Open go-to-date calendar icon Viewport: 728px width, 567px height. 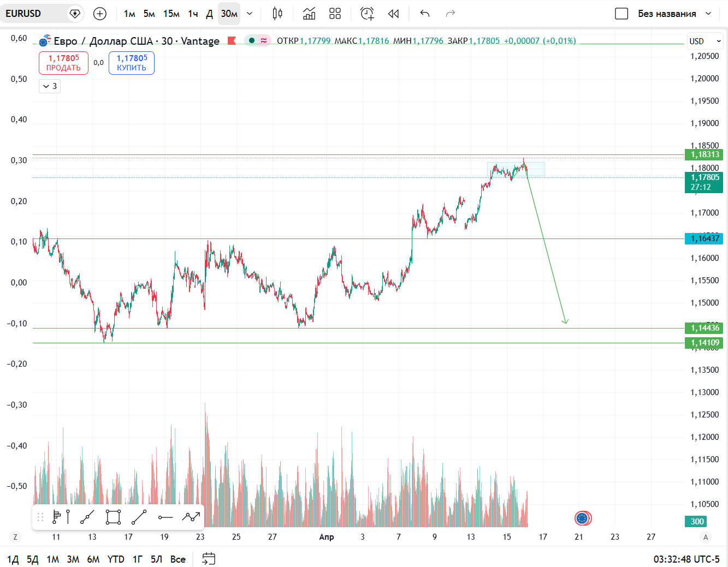[209, 559]
